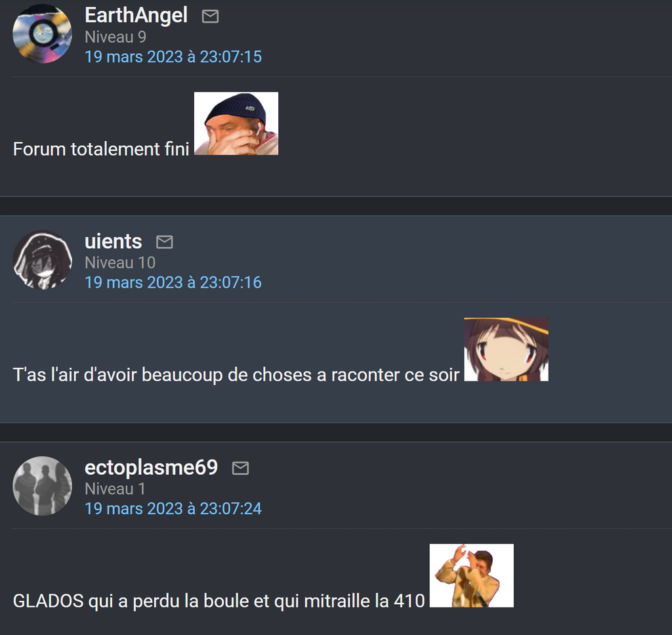Click the envelope icon beside uients

coord(165,242)
